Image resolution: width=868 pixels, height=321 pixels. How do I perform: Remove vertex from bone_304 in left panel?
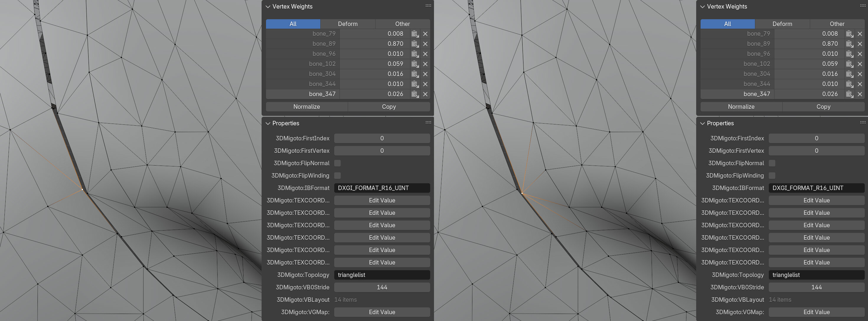425,74
